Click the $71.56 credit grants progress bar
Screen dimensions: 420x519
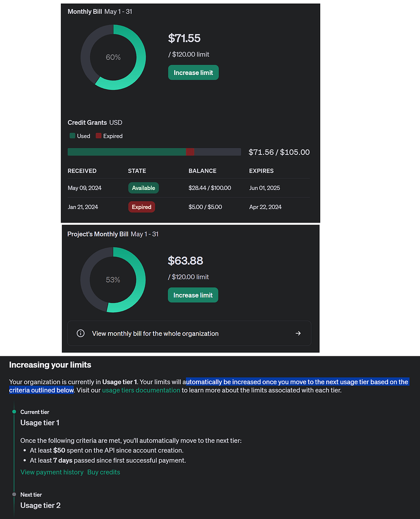point(154,152)
